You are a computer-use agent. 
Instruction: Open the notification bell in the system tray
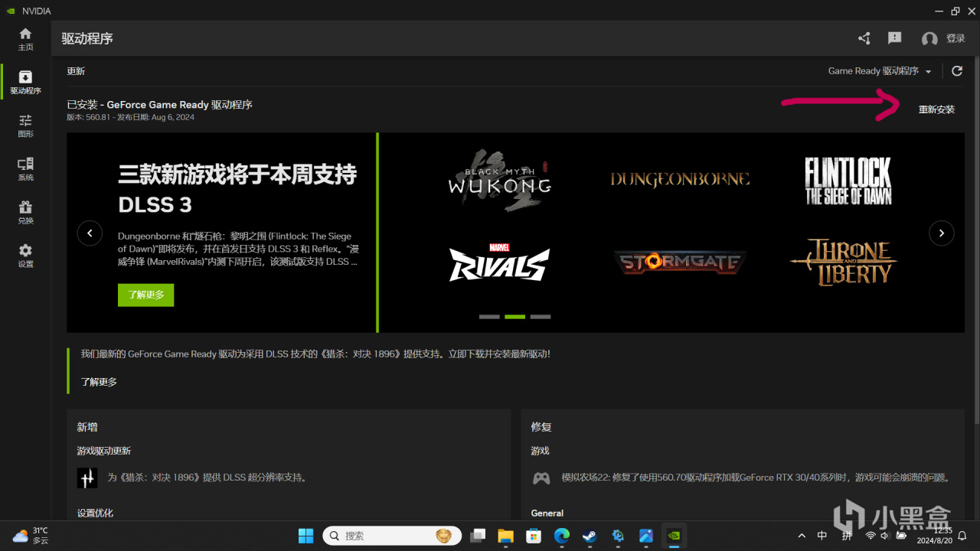click(x=962, y=536)
